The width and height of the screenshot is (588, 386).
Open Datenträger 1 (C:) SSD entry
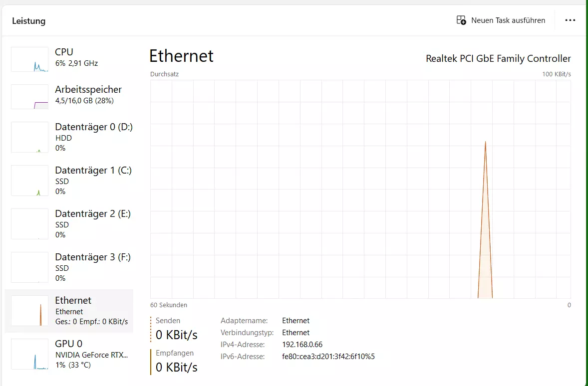point(69,180)
